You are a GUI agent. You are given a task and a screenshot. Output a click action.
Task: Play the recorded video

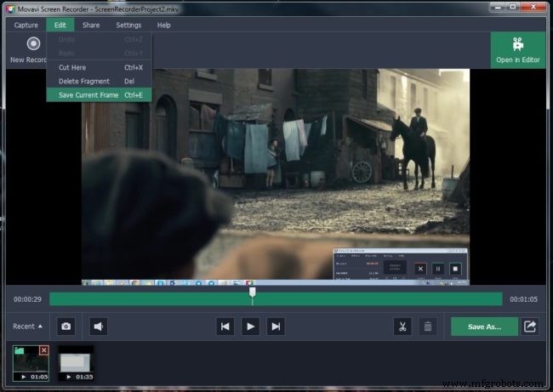pyautogui.click(x=250, y=327)
